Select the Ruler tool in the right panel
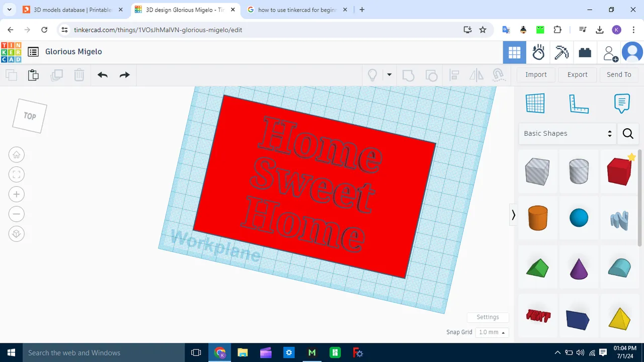644x362 pixels. [x=579, y=103]
